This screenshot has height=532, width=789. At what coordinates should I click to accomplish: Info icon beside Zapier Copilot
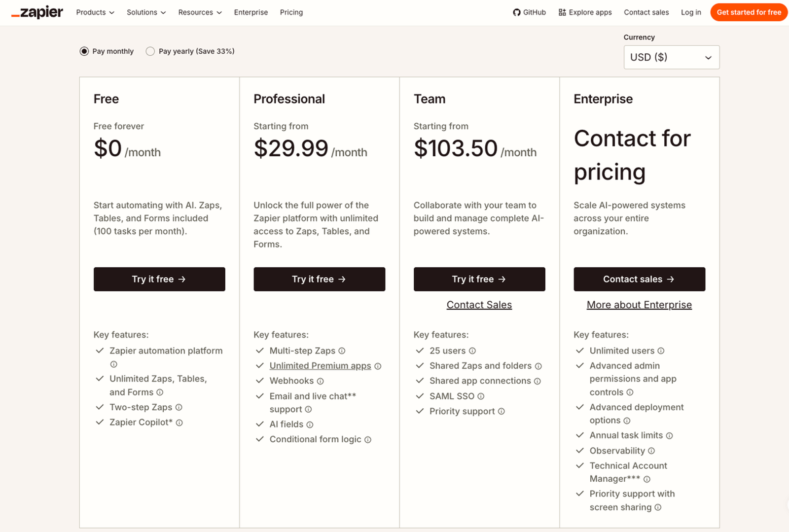[179, 423]
